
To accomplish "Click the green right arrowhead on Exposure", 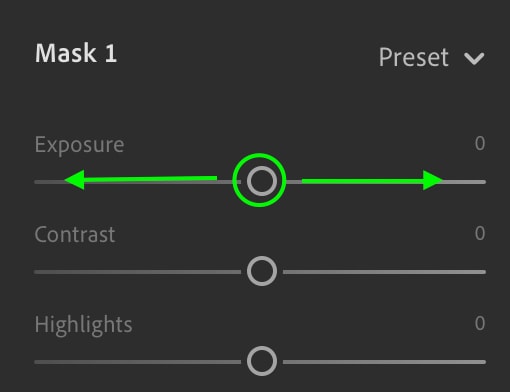I will (433, 180).
